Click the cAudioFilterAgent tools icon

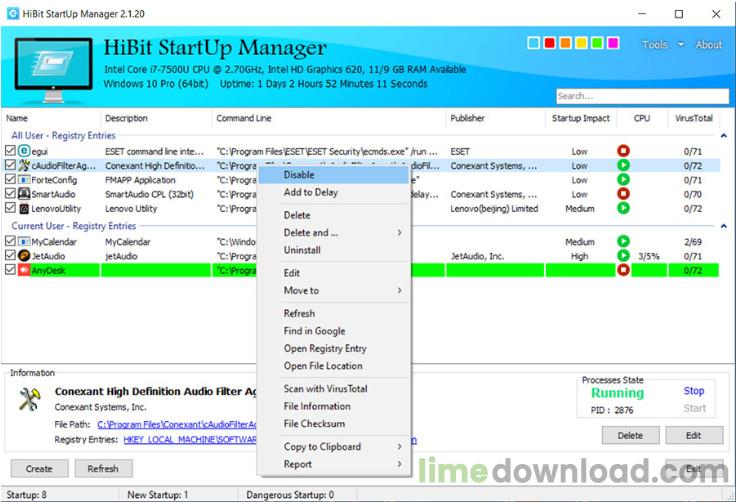point(24,165)
